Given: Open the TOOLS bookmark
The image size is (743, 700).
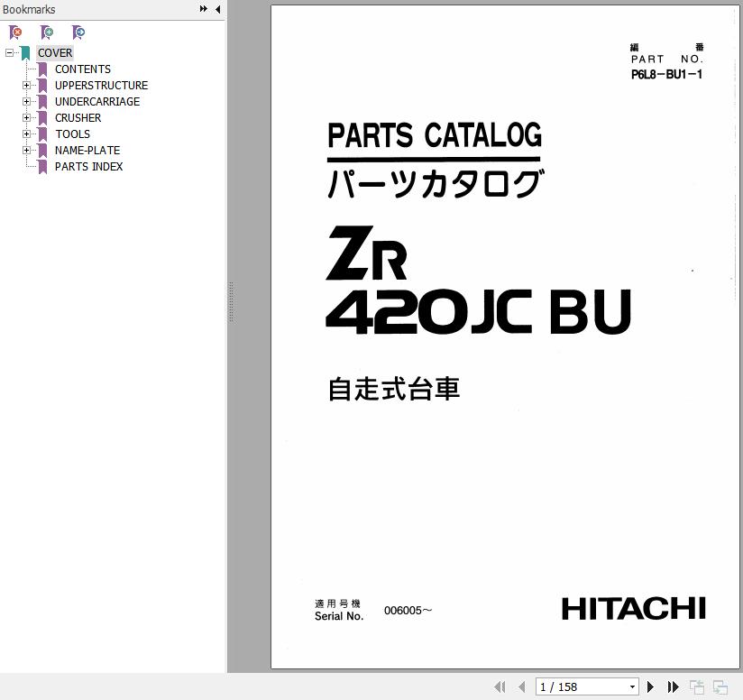Looking at the screenshot, I should [72, 134].
